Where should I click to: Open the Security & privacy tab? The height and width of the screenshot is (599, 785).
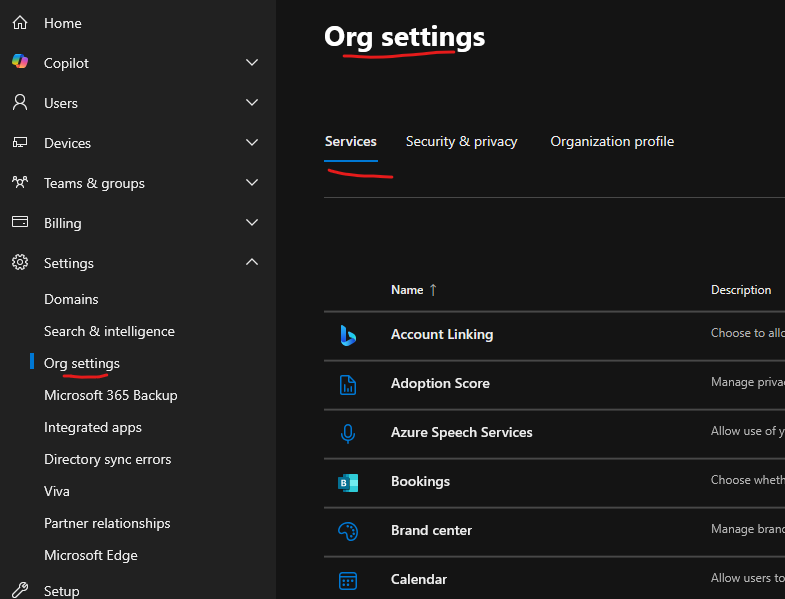coord(461,142)
